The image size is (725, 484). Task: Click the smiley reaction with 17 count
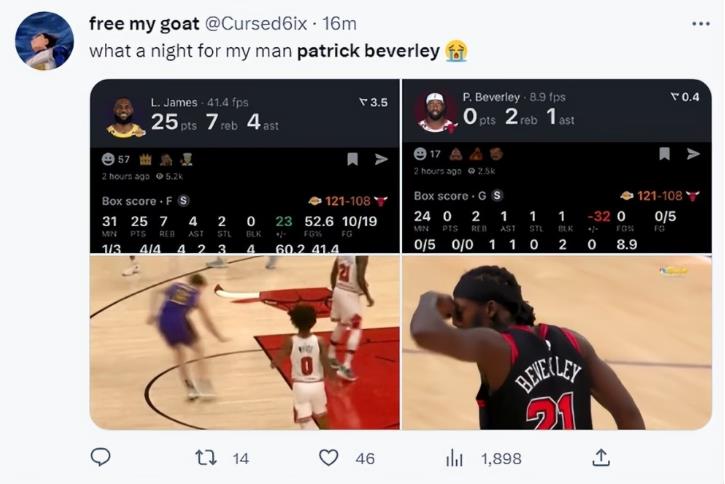click(x=427, y=154)
